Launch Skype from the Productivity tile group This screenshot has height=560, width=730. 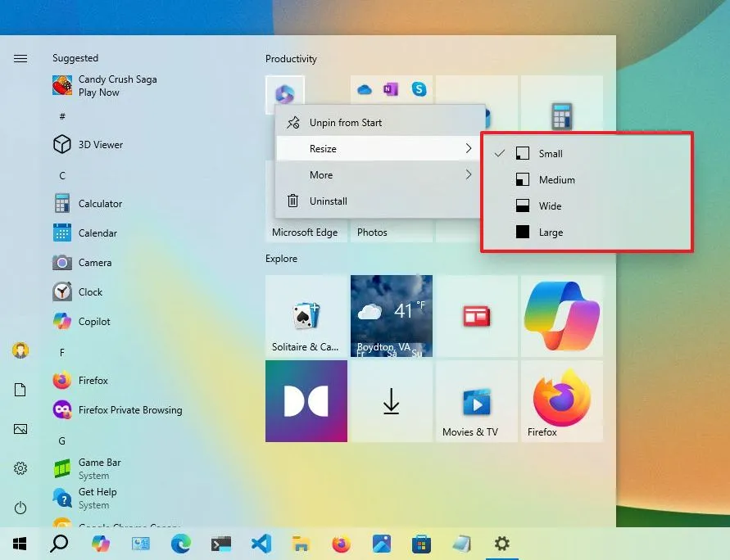click(x=419, y=89)
